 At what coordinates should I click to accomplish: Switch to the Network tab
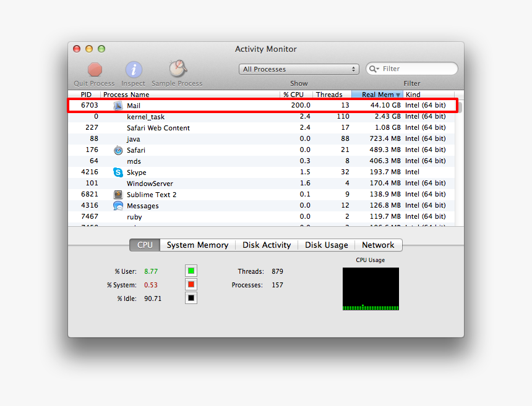click(379, 245)
